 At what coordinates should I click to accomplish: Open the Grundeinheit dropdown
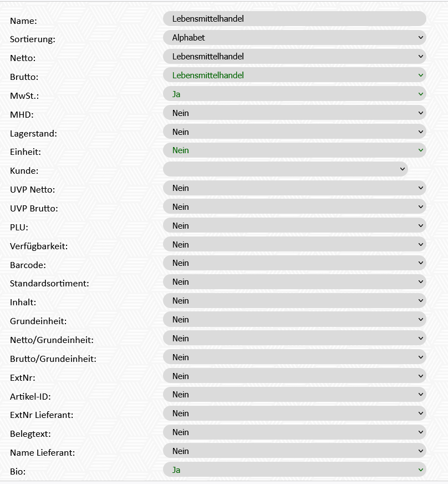click(x=294, y=320)
